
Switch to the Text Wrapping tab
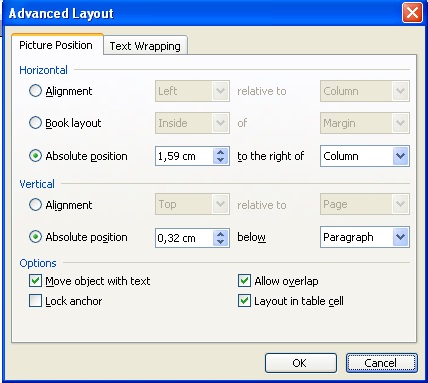point(145,46)
